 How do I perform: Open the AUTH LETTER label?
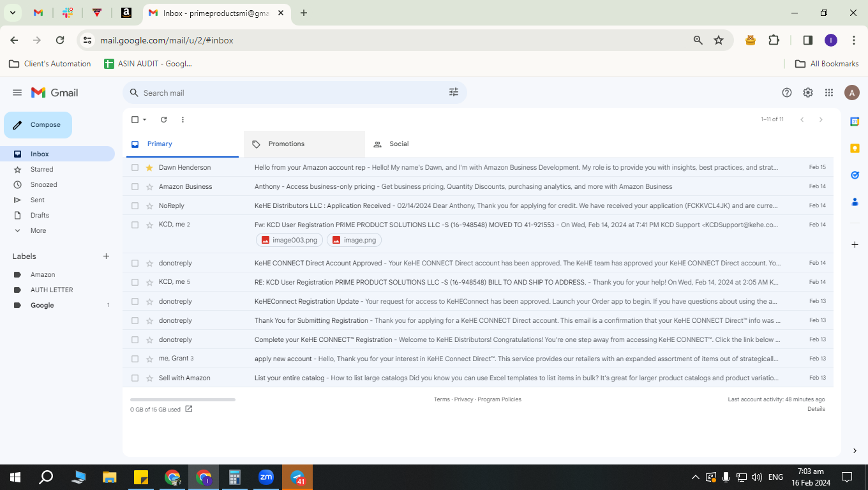coord(52,290)
